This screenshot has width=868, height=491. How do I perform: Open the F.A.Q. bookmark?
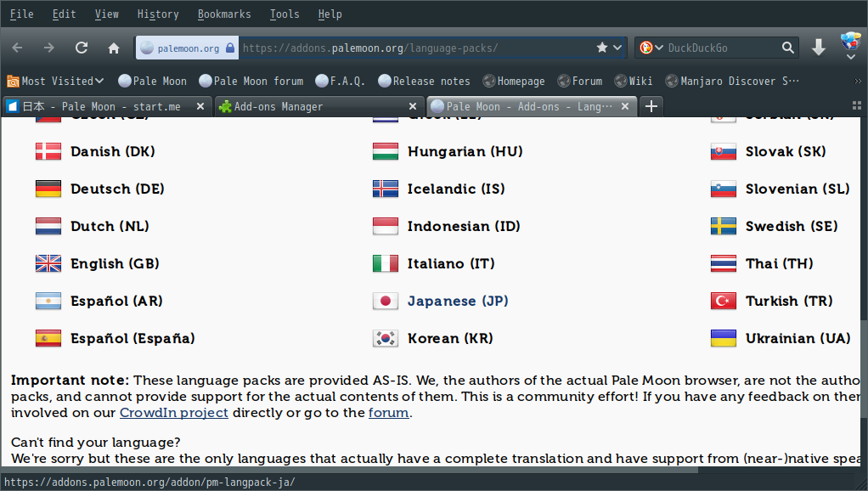tap(340, 81)
